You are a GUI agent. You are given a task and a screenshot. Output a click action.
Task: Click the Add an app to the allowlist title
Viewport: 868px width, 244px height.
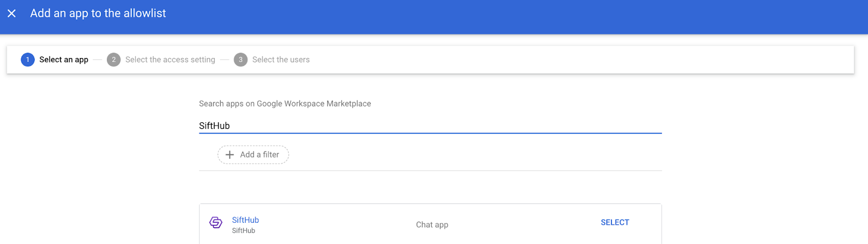pos(98,13)
